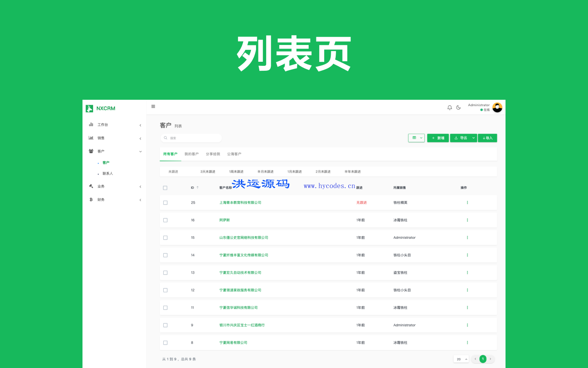
Task: Open actions menu for 宁夏宏久自动技术有限公司
Action: 467,272
